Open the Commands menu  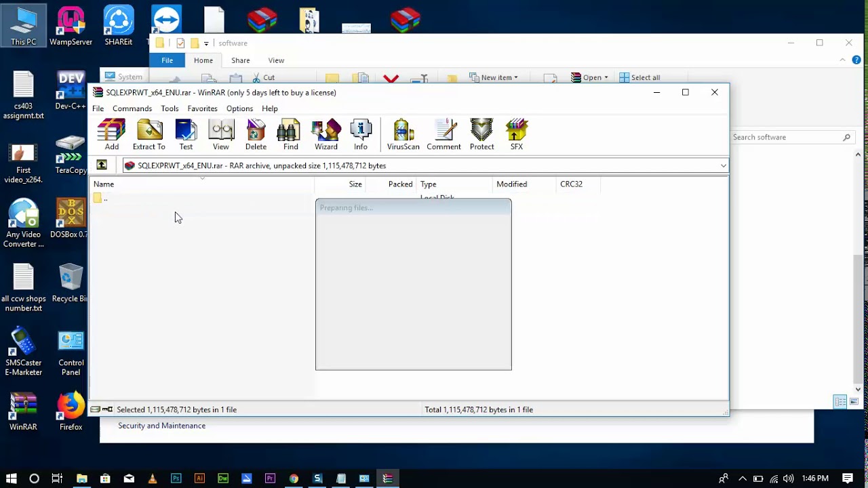click(x=132, y=108)
